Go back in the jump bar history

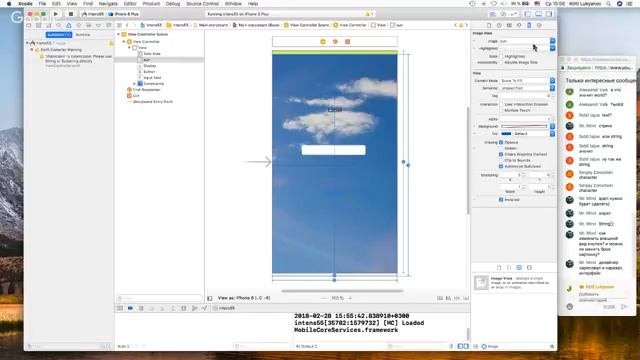(127, 25)
